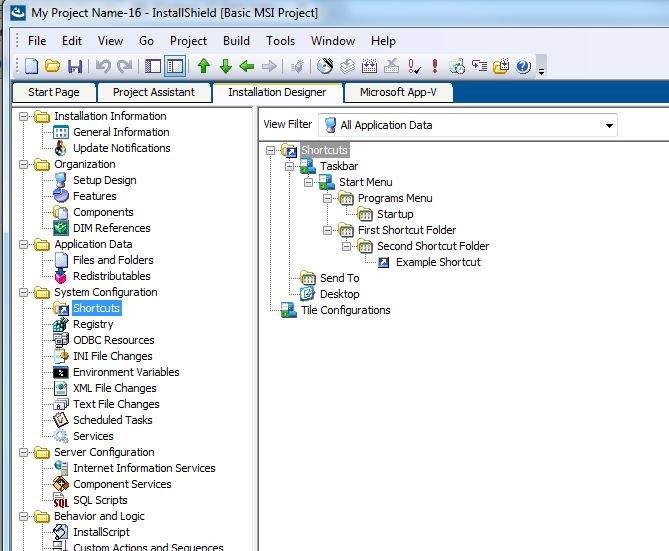Image resolution: width=669 pixels, height=551 pixels.
Task: Open the Components view
Action: pyautogui.click(x=103, y=212)
